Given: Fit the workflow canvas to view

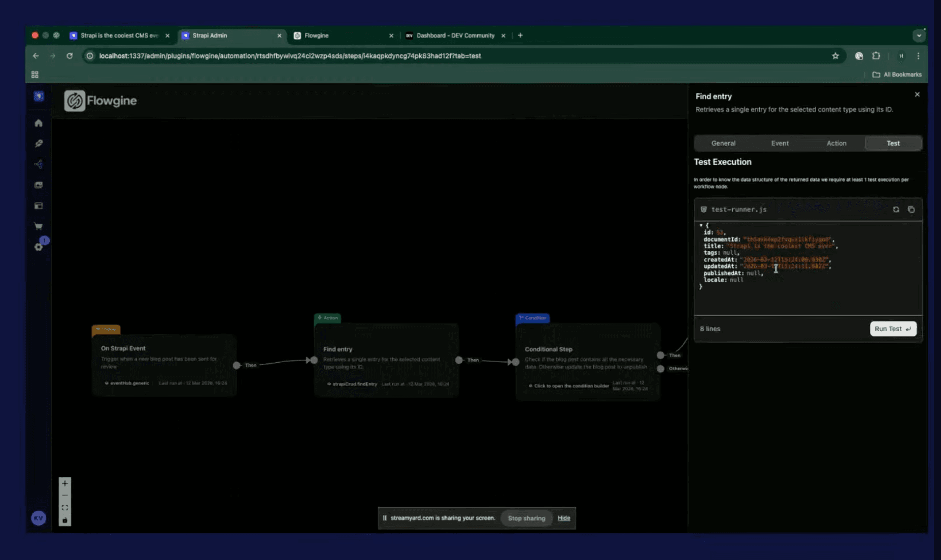Looking at the screenshot, I should pyautogui.click(x=65, y=508).
